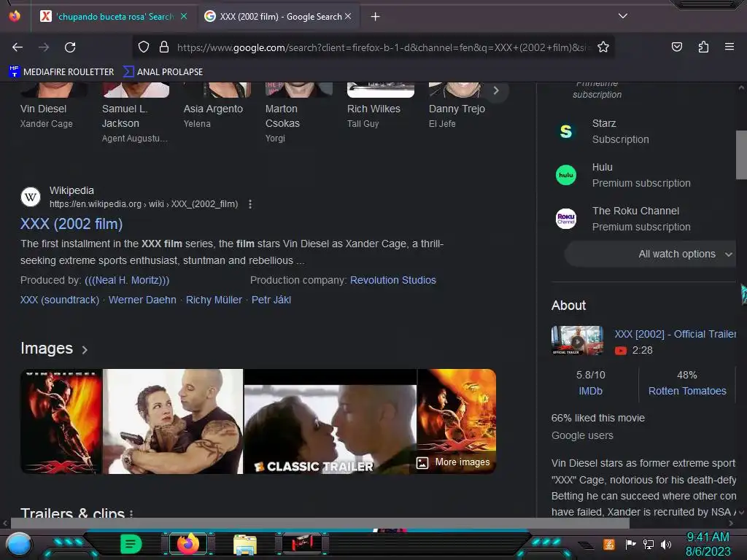This screenshot has width=747, height=560.
Task: Expand the Images section heading
Action: click(54, 349)
